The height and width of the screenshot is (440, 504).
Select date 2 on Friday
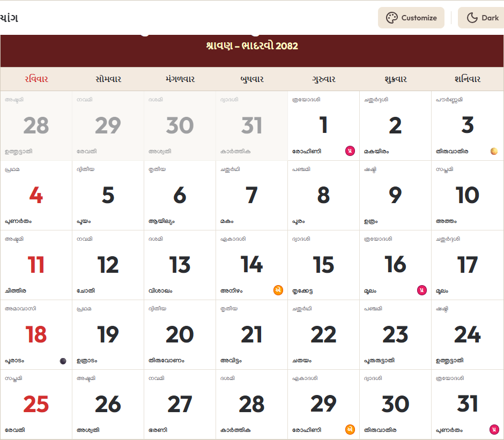point(395,125)
